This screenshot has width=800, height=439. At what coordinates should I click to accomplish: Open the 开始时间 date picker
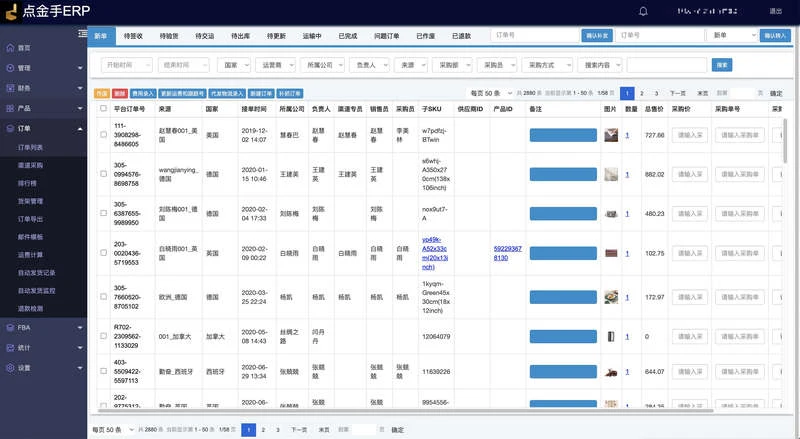click(x=127, y=65)
